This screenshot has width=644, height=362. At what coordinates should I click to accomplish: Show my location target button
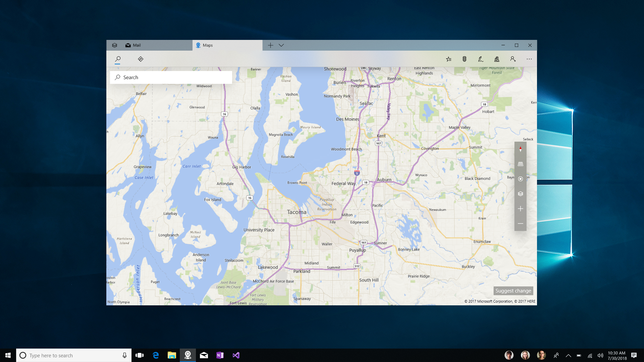520,179
